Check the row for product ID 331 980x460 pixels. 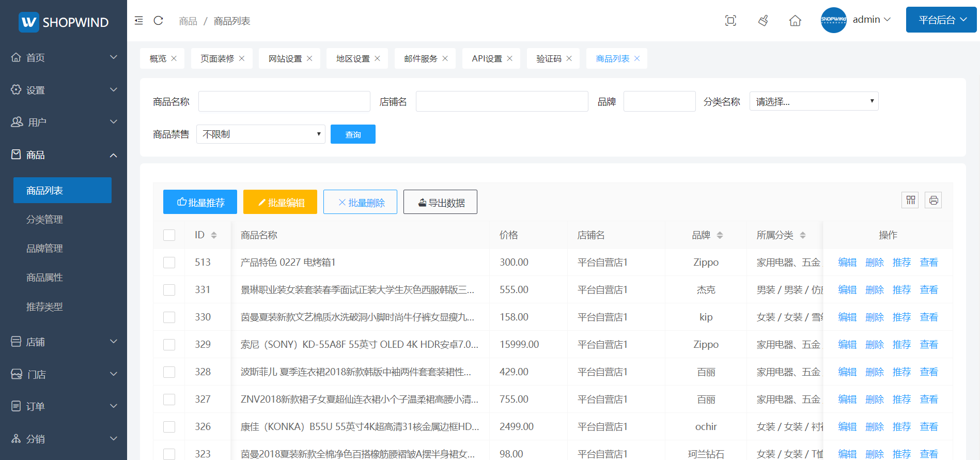(x=169, y=290)
